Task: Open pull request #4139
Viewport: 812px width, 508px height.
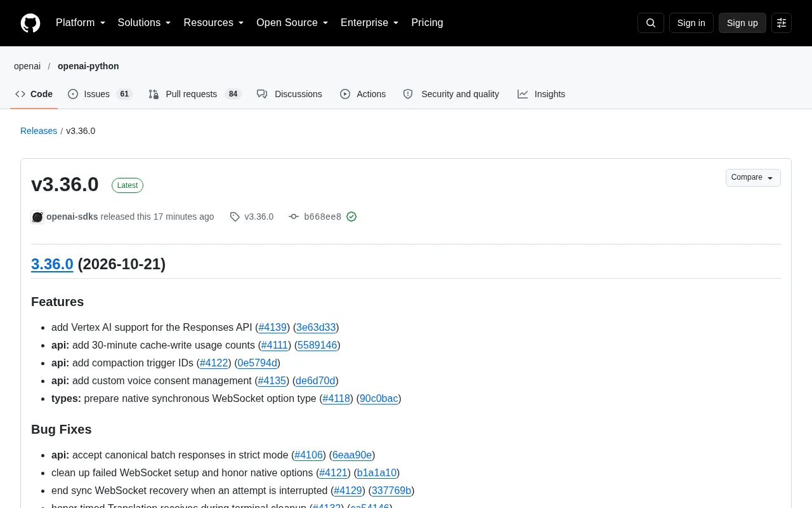Action: (273, 328)
